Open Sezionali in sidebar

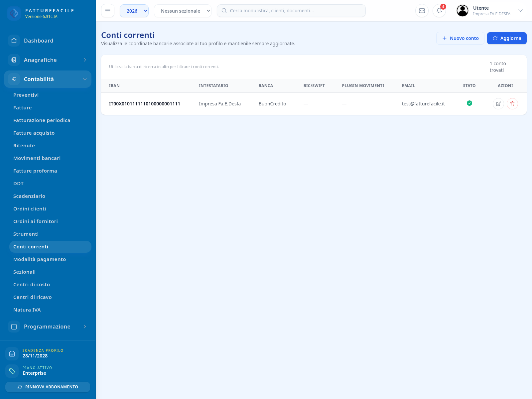tap(50, 272)
